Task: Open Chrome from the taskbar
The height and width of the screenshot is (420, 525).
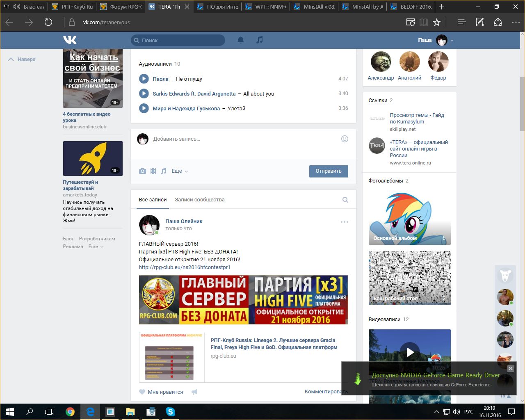Action: [x=70, y=411]
